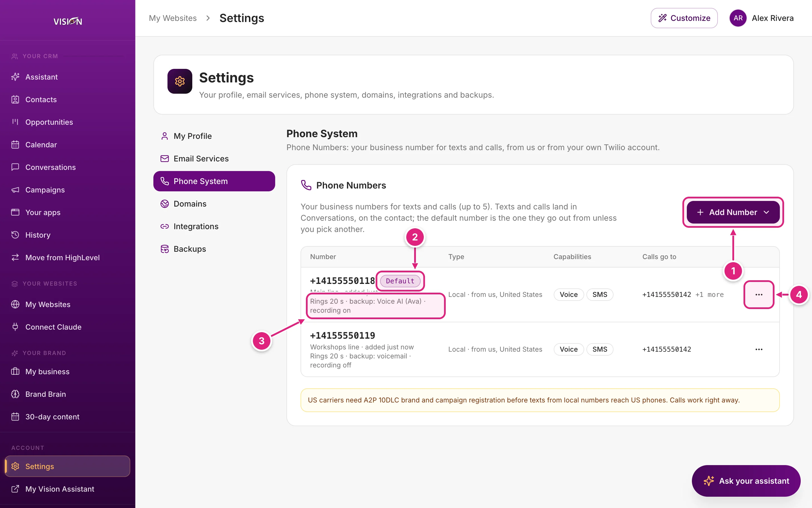This screenshot has width=812, height=508.
Task: Open the Integrations settings tab
Action: (214, 226)
